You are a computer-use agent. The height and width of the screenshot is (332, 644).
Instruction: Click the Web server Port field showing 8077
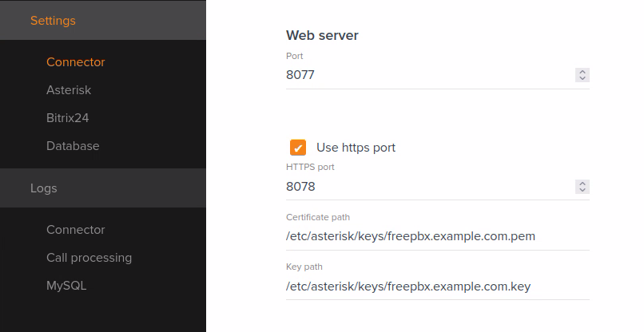coord(423,75)
